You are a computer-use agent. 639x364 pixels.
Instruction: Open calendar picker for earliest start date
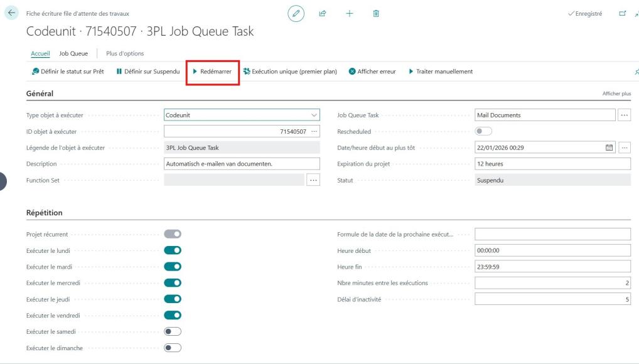pyautogui.click(x=608, y=147)
